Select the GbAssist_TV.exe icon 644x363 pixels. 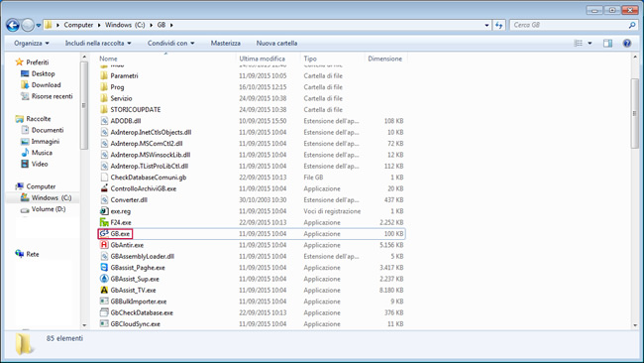click(x=104, y=291)
